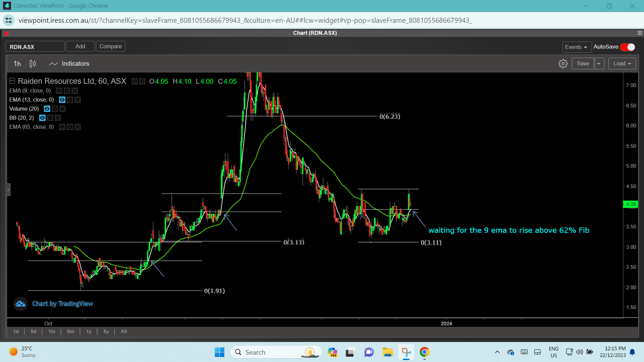Select the 5y time range
Image resolution: width=644 pixels, height=362 pixels.
pyautogui.click(x=106, y=331)
